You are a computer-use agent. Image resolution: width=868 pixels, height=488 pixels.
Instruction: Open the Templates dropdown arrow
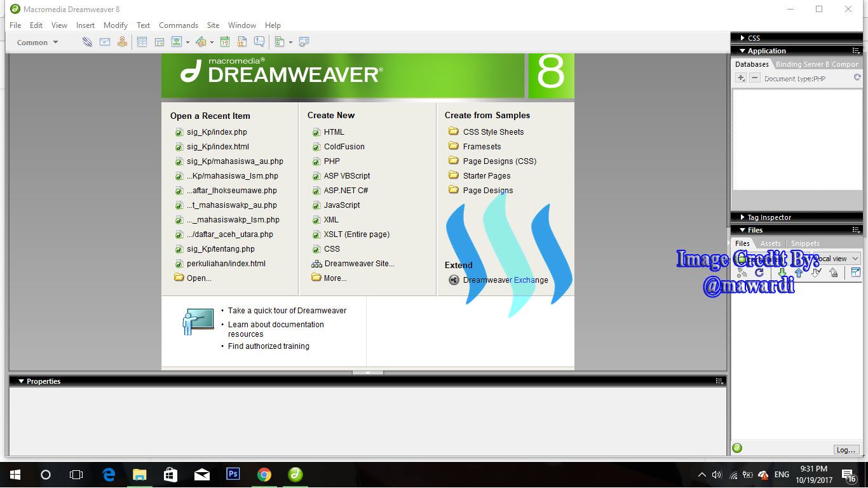pos(290,43)
